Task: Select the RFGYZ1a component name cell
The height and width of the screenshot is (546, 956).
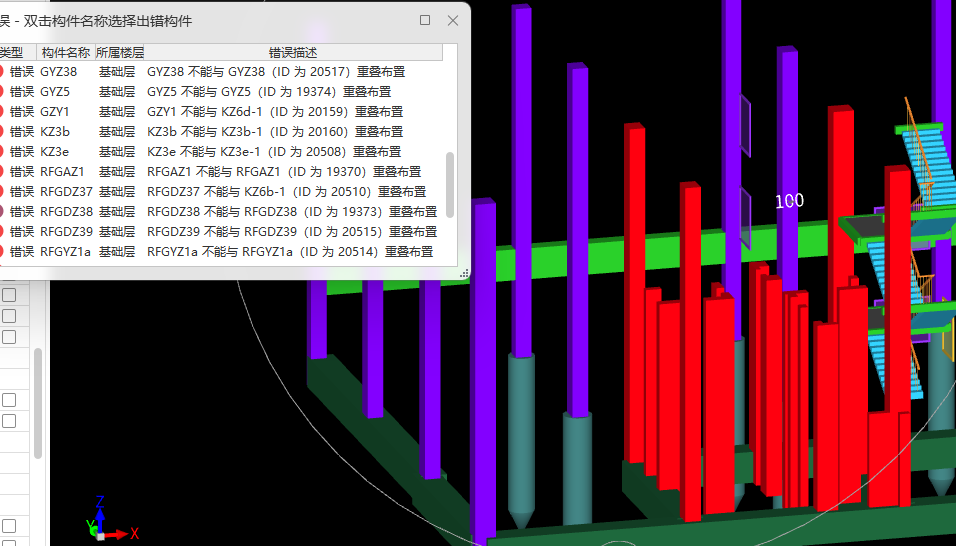Action: tap(65, 252)
